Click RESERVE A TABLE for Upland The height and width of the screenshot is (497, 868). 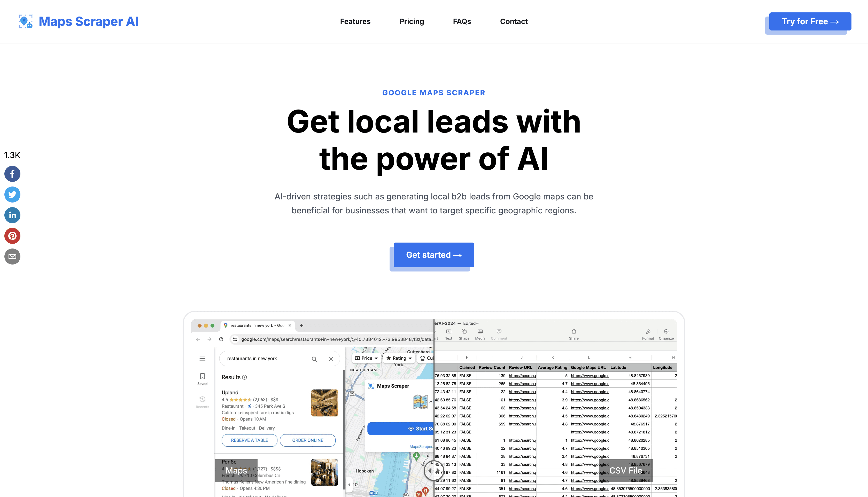[x=250, y=440]
